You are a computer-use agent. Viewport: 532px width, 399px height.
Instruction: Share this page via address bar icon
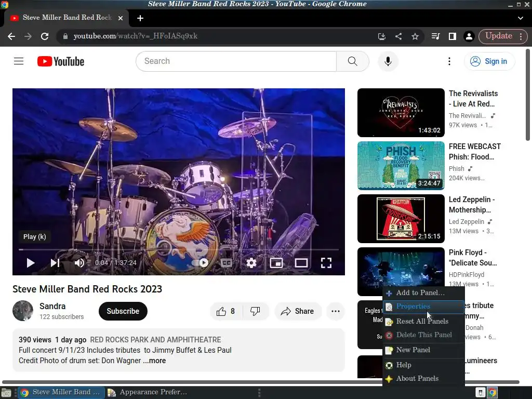pyautogui.click(x=398, y=36)
